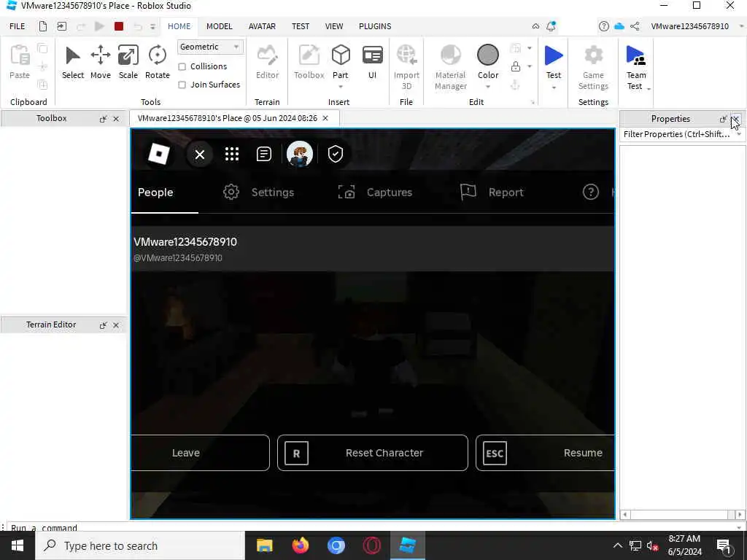Click the notification bell icon
This screenshot has width=747, height=560.
(551, 26)
